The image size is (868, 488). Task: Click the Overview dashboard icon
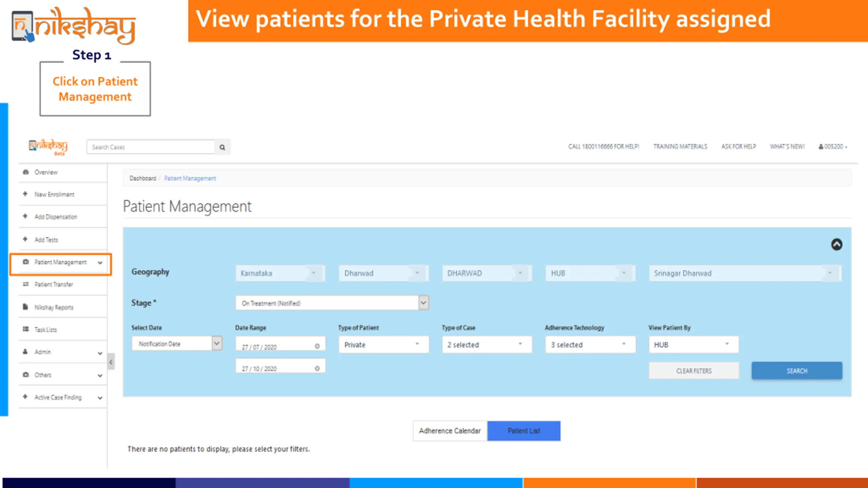[26, 172]
